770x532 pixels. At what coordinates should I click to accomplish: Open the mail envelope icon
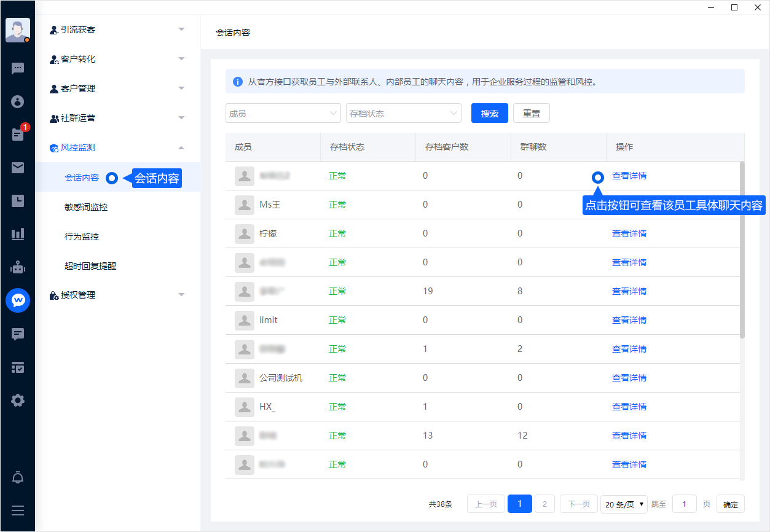[x=18, y=168]
